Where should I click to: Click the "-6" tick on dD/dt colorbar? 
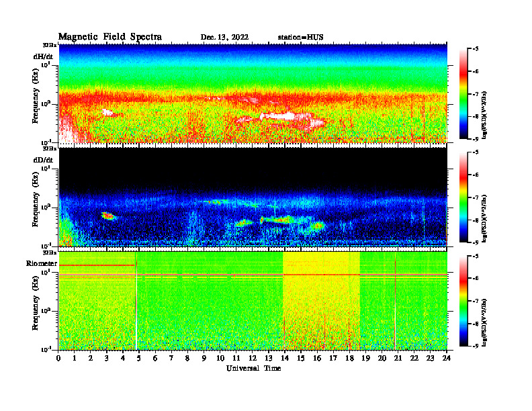476,175
